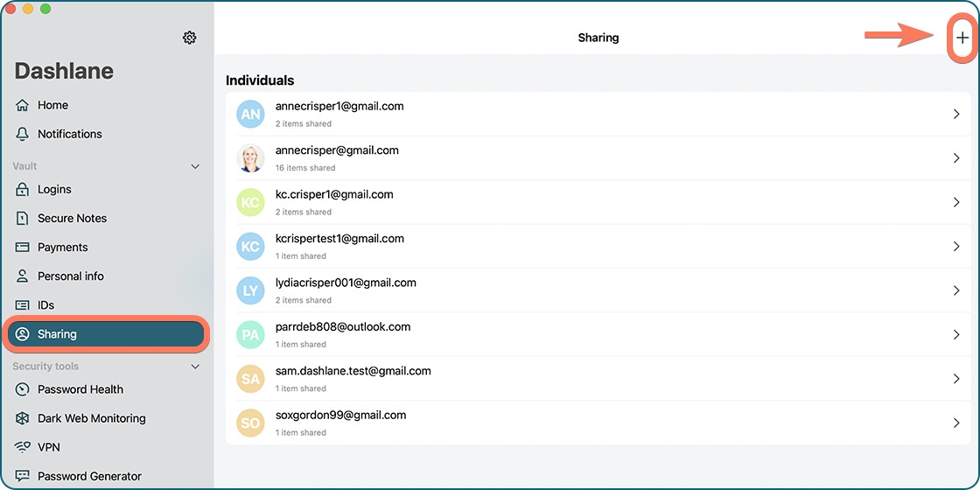Viewport: 980px width, 490px height.
Task: Collapse the Security tools section chevron
Action: (195, 367)
